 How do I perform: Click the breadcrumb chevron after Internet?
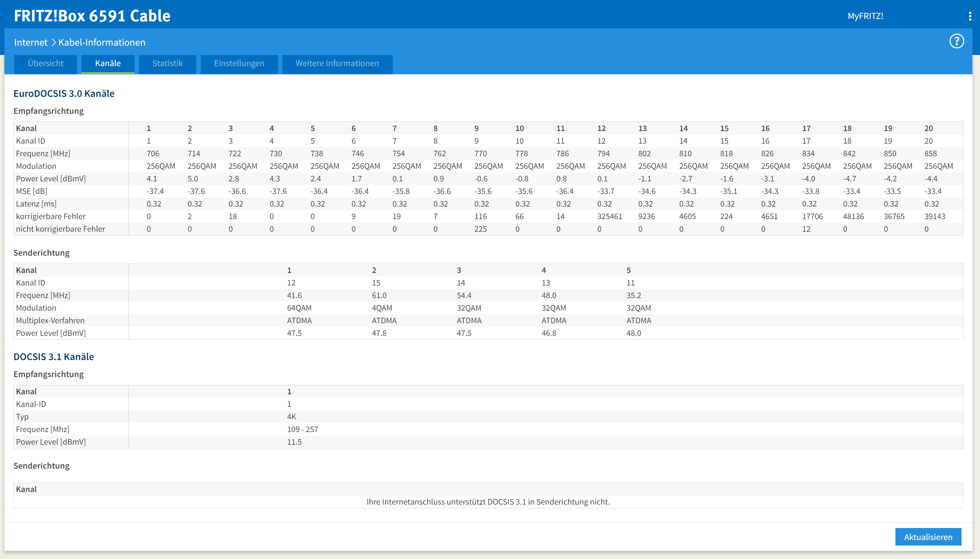pyautogui.click(x=53, y=42)
